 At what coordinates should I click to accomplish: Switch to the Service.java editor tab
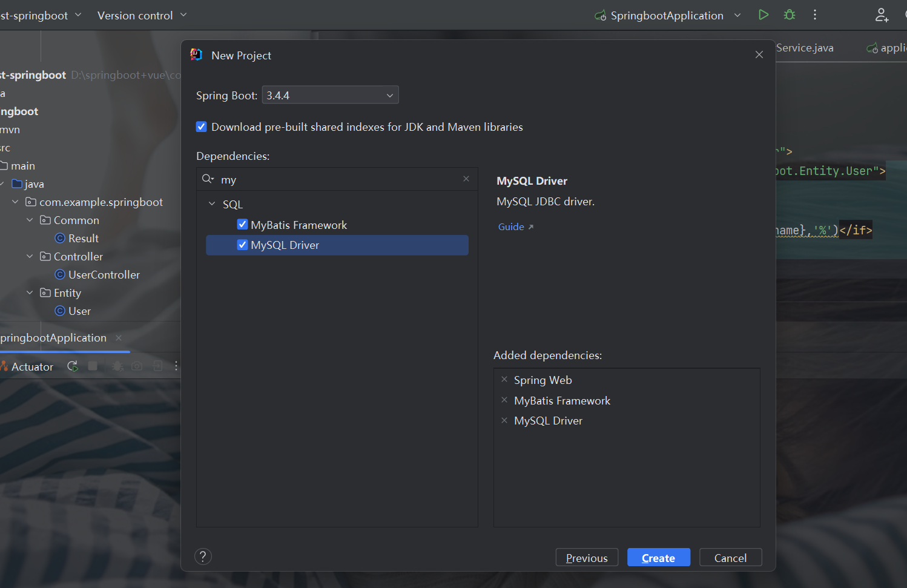[805, 48]
